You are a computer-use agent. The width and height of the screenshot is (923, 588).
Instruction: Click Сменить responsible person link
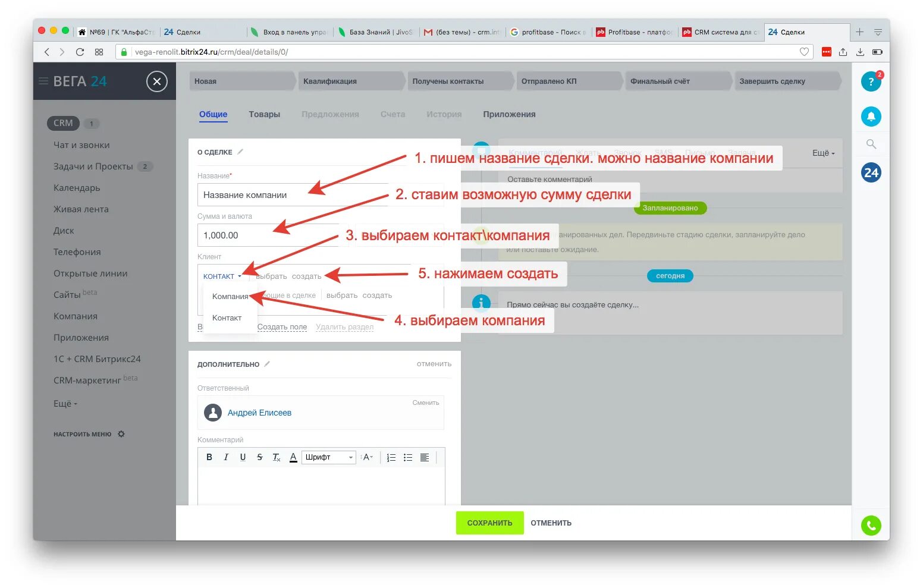pyautogui.click(x=426, y=403)
